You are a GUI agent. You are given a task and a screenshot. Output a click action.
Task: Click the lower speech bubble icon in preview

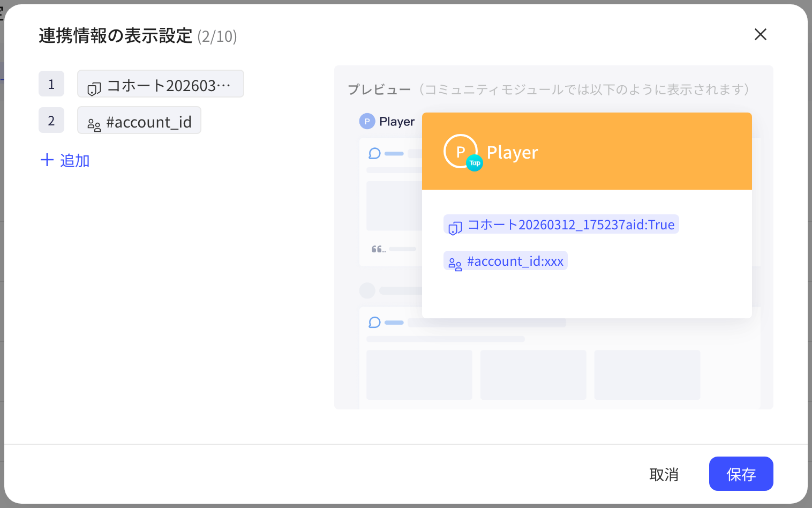pyautogui.click(x=374, y=322)
